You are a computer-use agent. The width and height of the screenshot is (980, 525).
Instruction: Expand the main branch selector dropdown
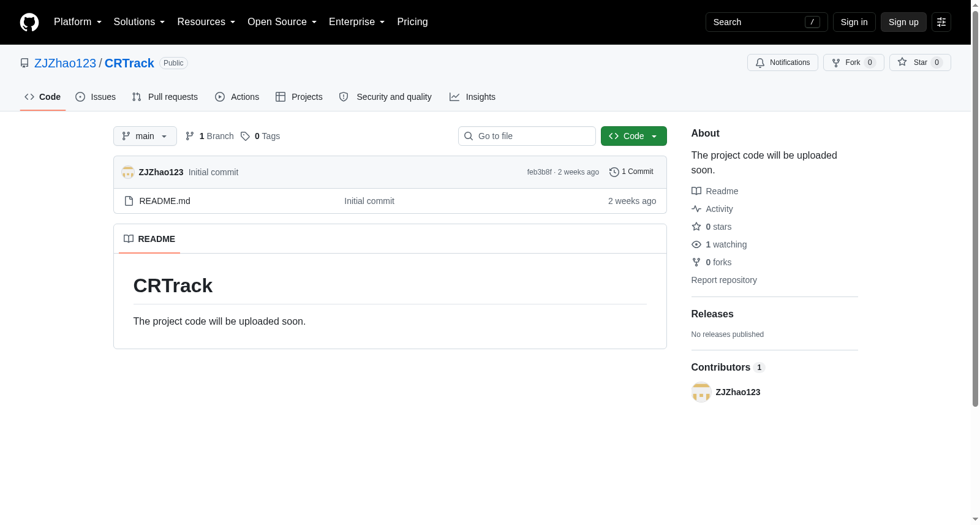[145, 136]
